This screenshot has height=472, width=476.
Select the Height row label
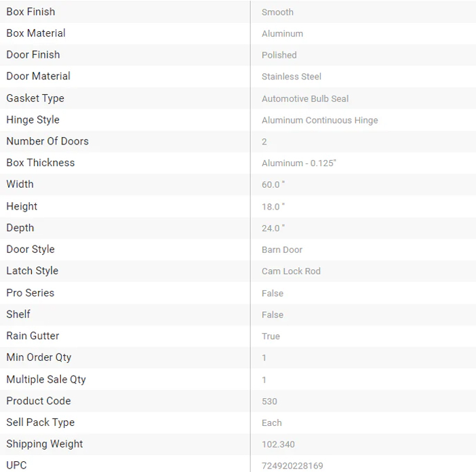pyautogui.click(x=22, y=206)
